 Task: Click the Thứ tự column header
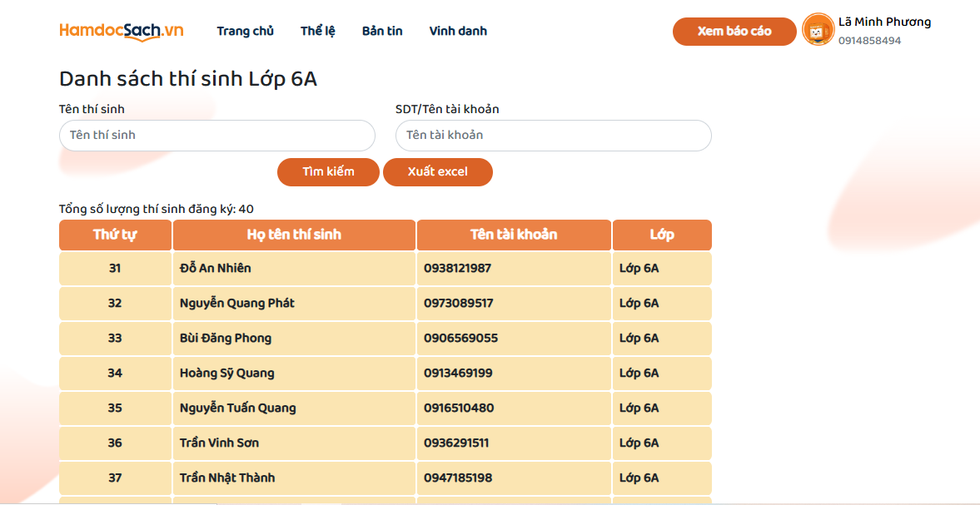115,235
